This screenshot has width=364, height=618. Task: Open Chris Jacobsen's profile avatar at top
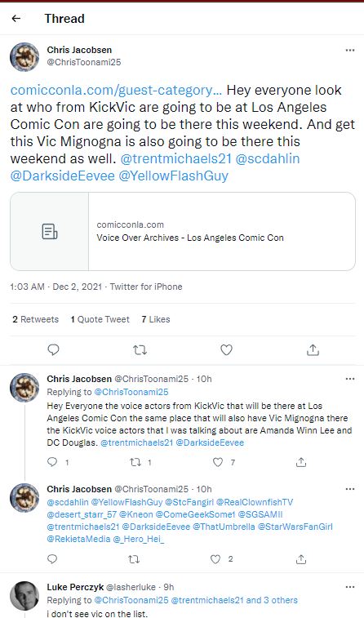[24, 57]
